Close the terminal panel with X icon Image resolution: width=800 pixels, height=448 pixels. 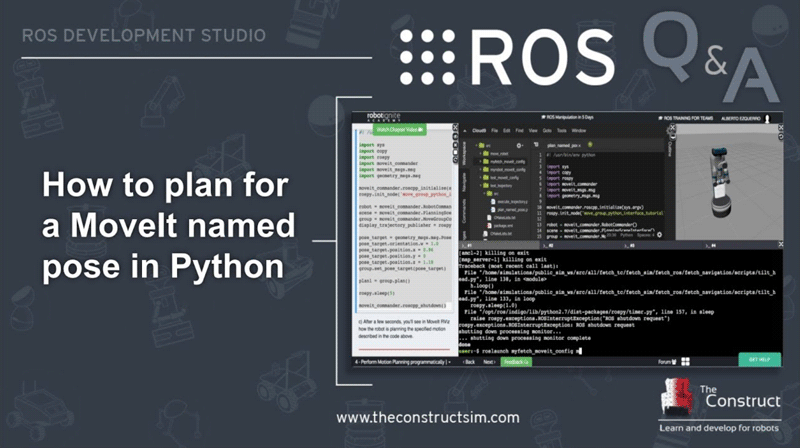(x=780, y=244)
